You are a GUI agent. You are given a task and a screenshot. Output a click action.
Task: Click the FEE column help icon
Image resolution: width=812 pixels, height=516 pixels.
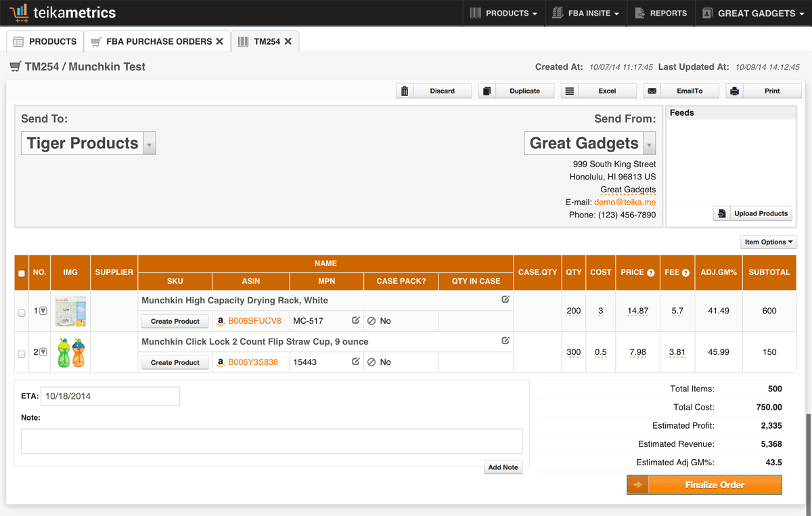(686, 273)
